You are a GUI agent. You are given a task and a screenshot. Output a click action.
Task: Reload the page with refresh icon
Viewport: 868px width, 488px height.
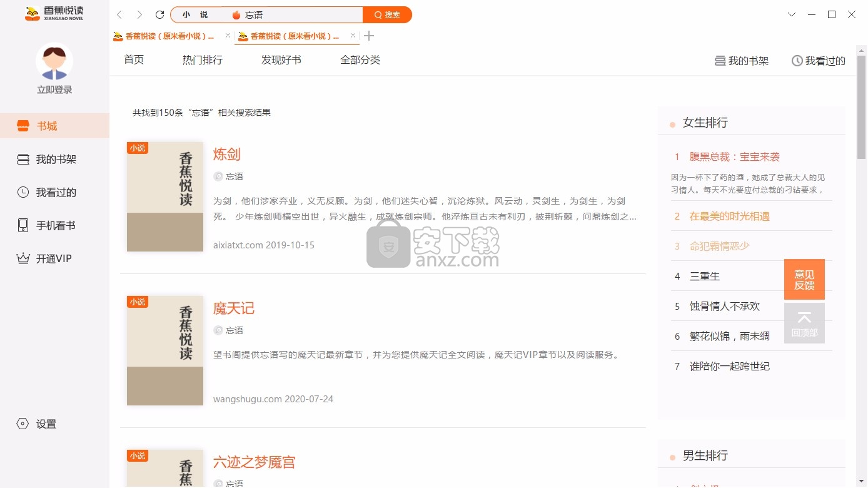pos(159,14)
